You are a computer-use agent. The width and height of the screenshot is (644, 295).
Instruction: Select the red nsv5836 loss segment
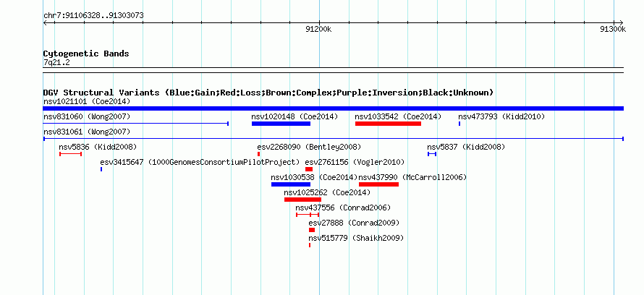(71, 154)
